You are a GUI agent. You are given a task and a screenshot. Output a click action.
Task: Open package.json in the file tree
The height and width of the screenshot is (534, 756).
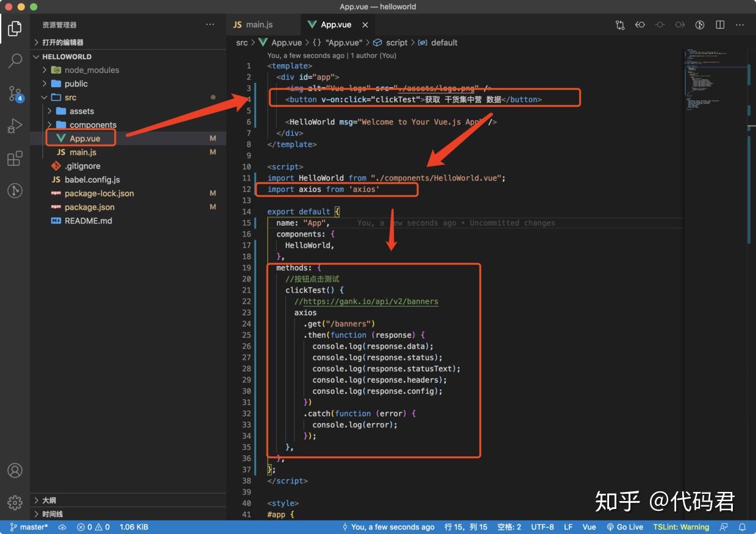(x=128, y=207)
